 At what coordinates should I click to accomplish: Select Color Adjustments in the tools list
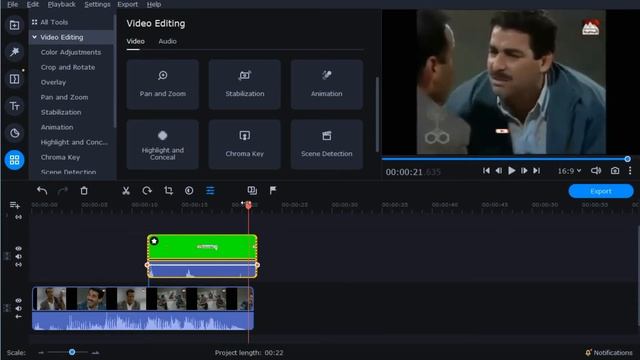[x=71, y=52]
